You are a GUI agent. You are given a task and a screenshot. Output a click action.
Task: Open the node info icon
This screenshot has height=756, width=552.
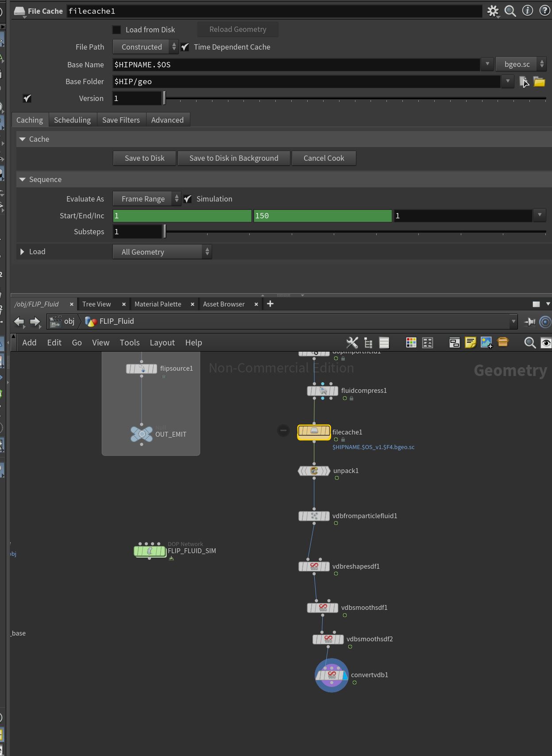tap(528, 11)
